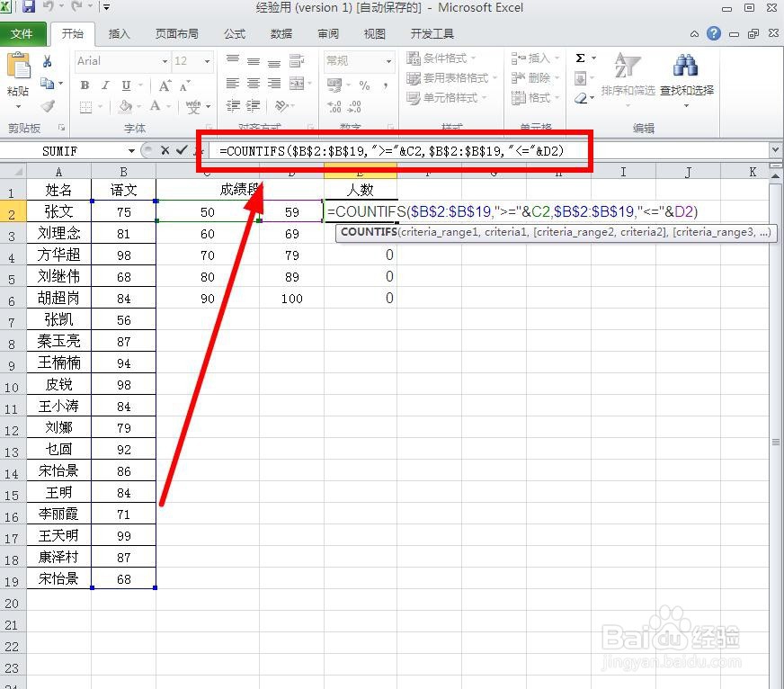The height and width of the screenshot is (689, 784).
Task: Click the font color A button
Action: [x=155, y=106]
